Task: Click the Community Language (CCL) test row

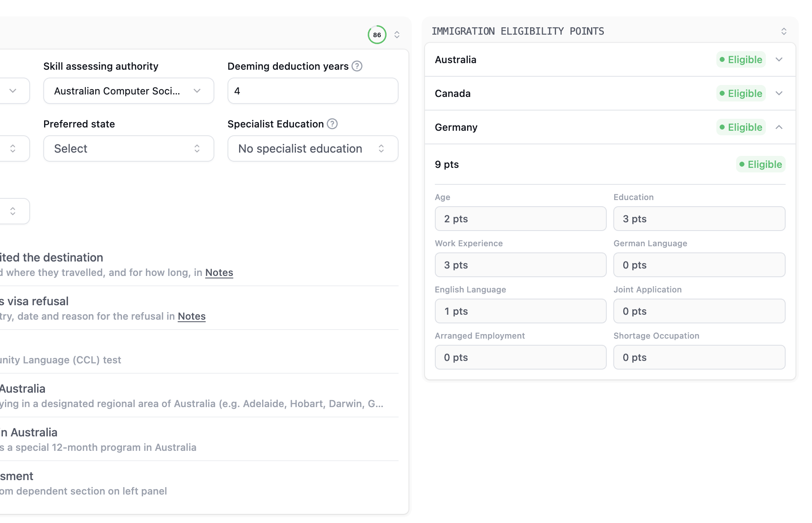Action: click(199, 352)
